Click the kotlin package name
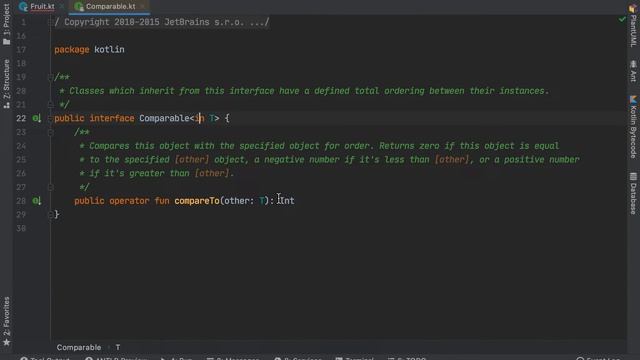 (x=109, y=49)
